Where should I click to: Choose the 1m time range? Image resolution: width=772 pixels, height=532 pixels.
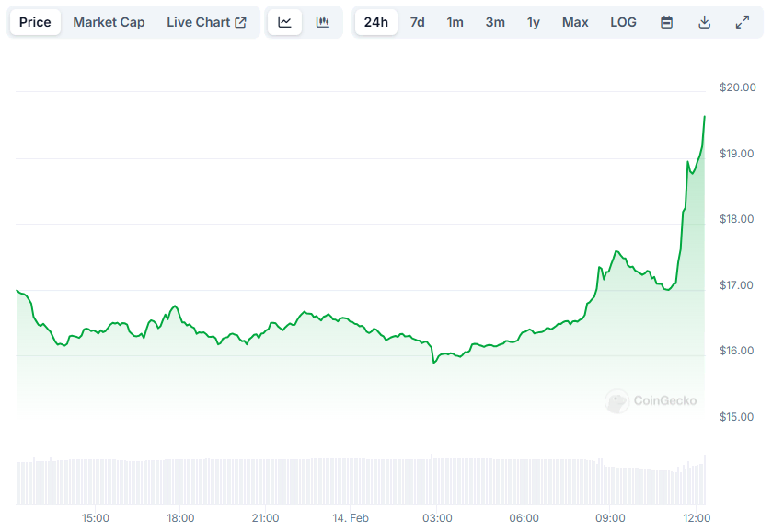(x=455, y=22)
